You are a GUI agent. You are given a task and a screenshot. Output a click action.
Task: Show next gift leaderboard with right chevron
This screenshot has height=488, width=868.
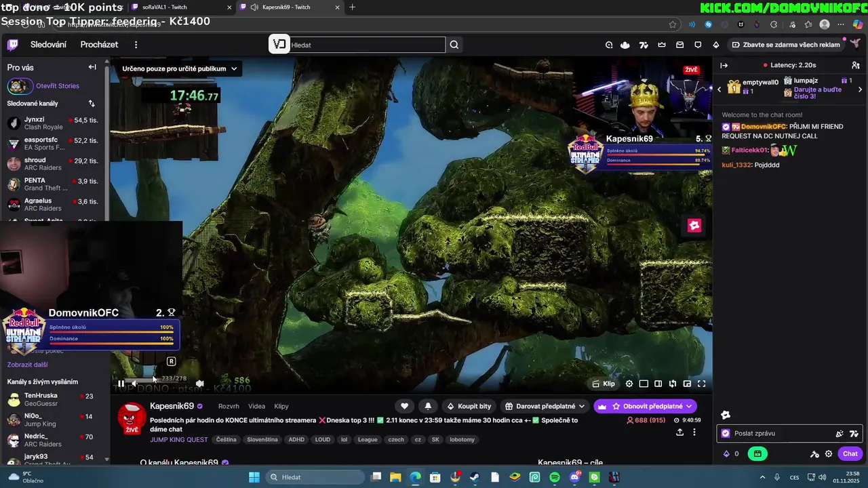tap(860, 89)
